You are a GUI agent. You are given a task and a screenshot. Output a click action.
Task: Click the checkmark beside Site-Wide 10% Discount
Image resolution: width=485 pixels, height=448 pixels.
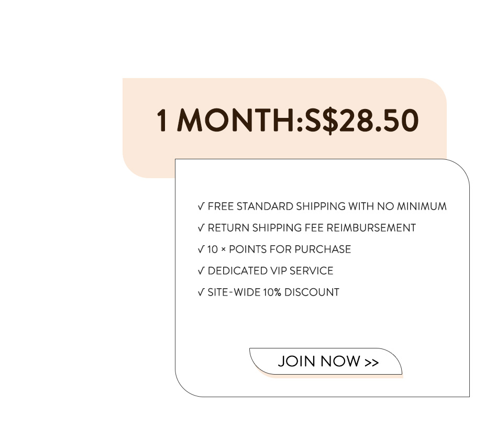[201, 292]
